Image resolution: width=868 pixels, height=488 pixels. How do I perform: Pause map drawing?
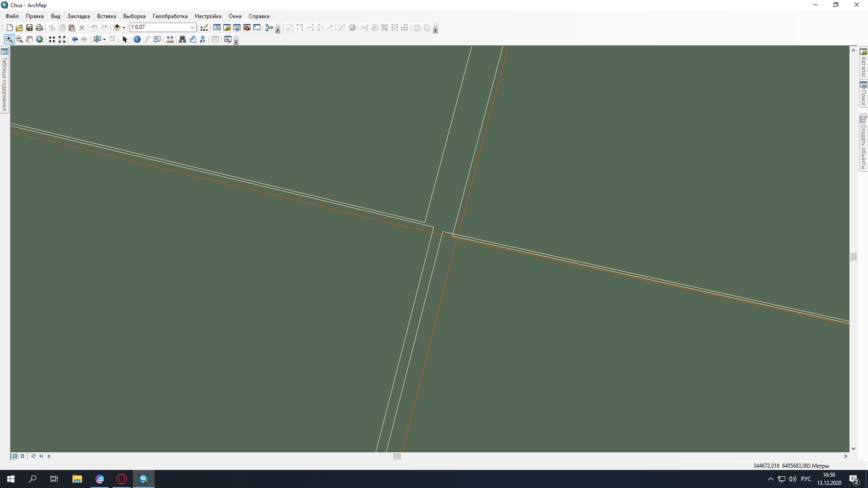click(41, 456)
